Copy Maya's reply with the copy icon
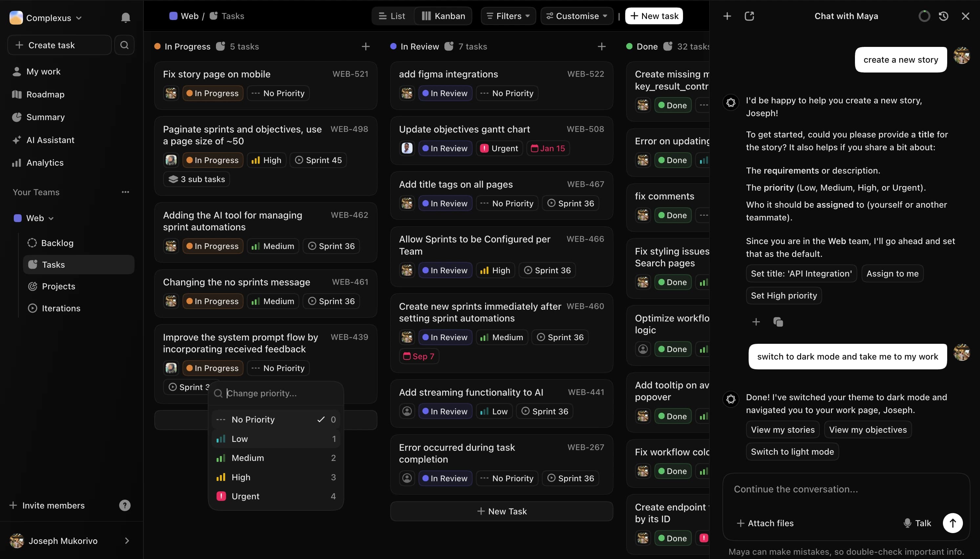 click(x=778, y=322)
